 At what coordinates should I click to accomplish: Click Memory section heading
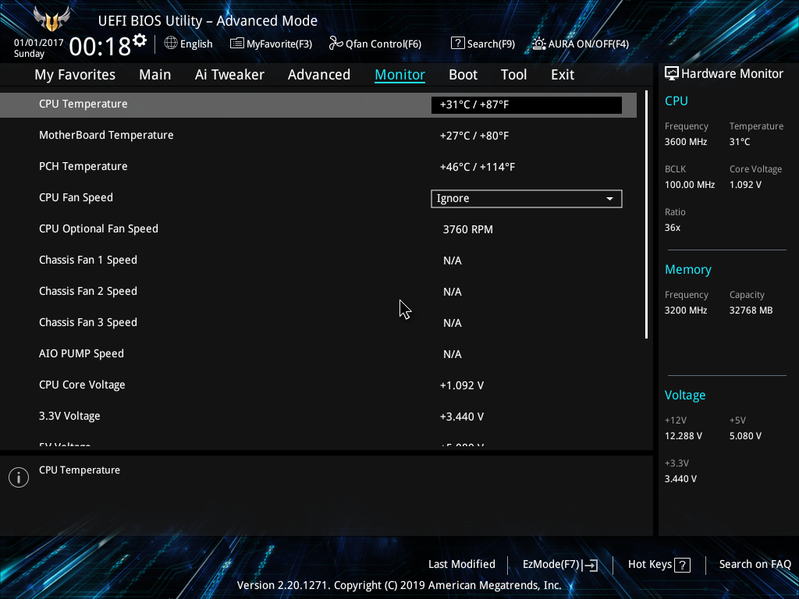(x=688, y=269)
